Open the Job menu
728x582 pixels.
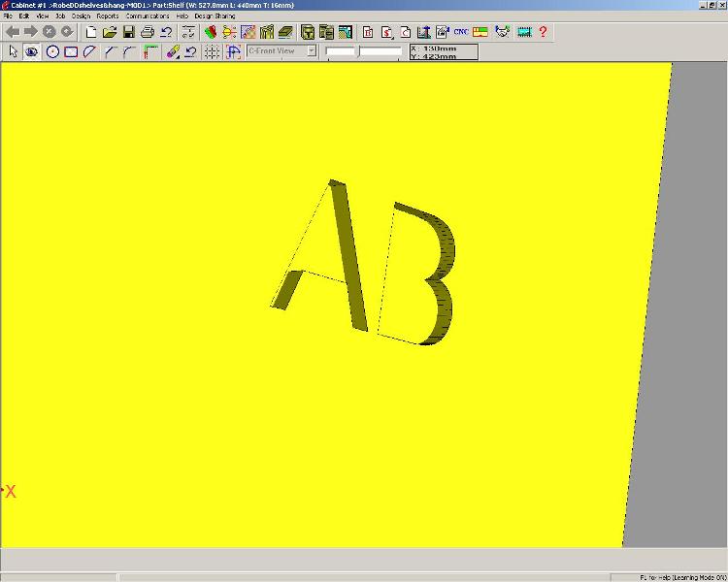(60, 16)
